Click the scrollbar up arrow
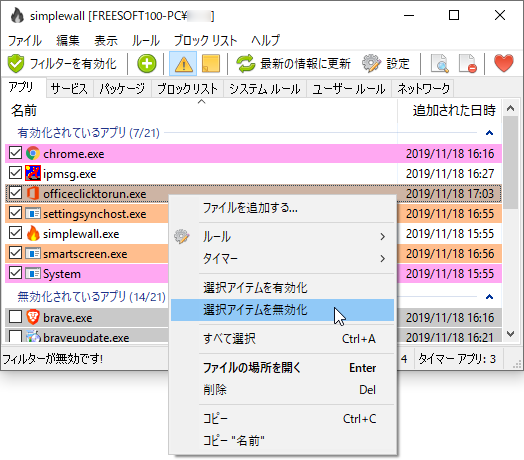The height and width of the screenshot is (460, 524). (x=510, y=108)
